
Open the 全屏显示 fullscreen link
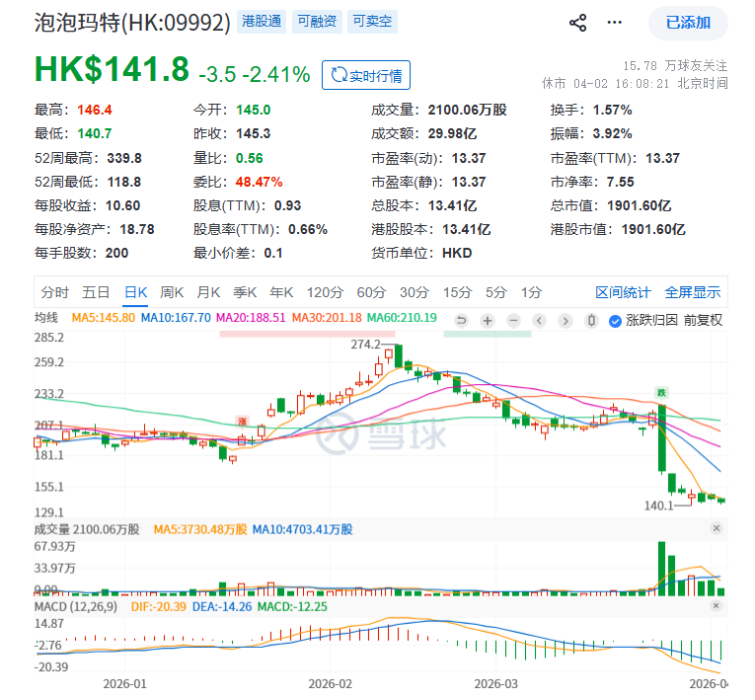pyautogui.click(x=693, y=292)
